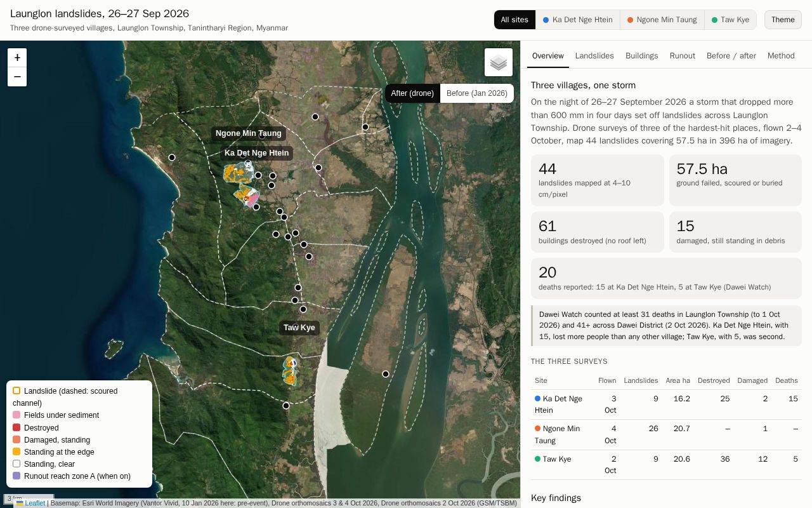Click the 20 deaths reported card

coord(666,278)
